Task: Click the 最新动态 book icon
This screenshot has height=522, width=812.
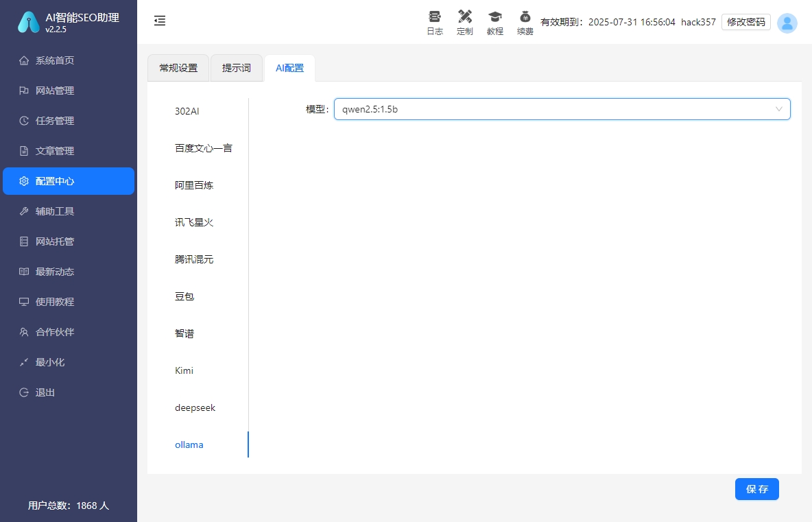Action: [24, 272]
